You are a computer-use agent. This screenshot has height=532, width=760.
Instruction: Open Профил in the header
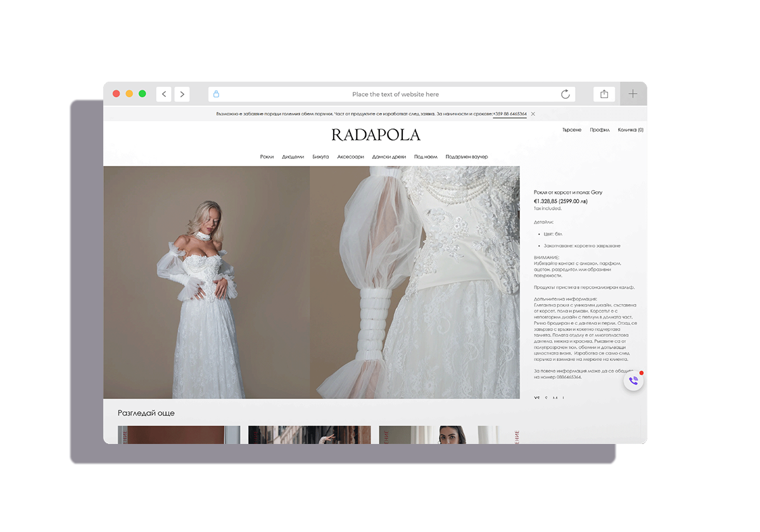click(x=600, y=130)
